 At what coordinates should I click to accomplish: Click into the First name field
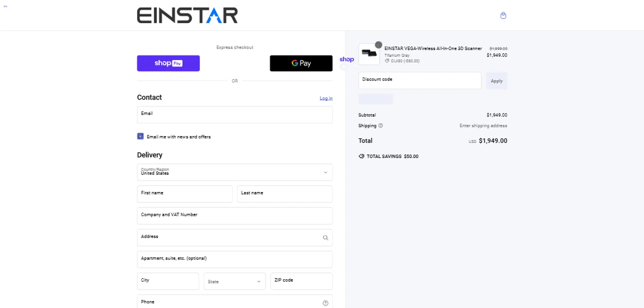(x=185, y=194)
